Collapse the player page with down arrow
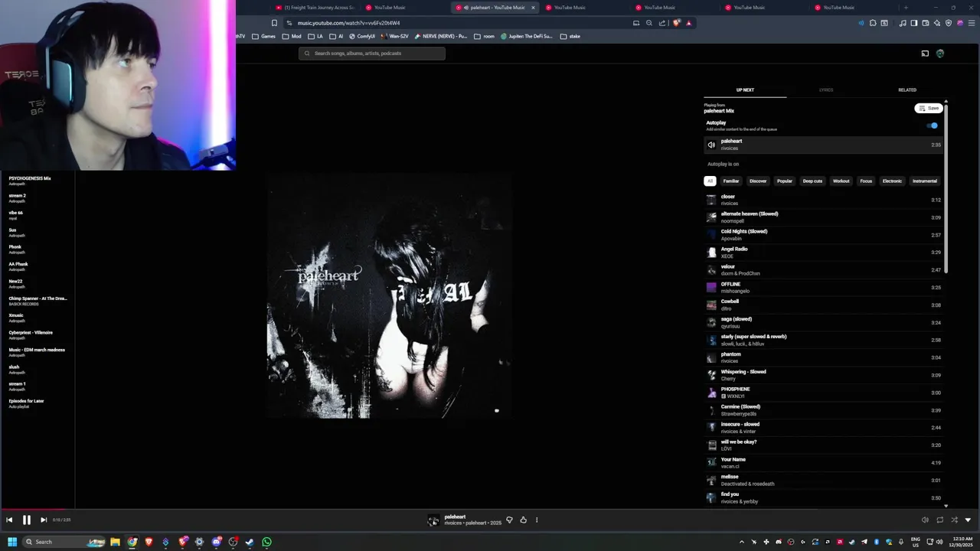The height and width of the screenshot is (551, 980). [969, 520]
